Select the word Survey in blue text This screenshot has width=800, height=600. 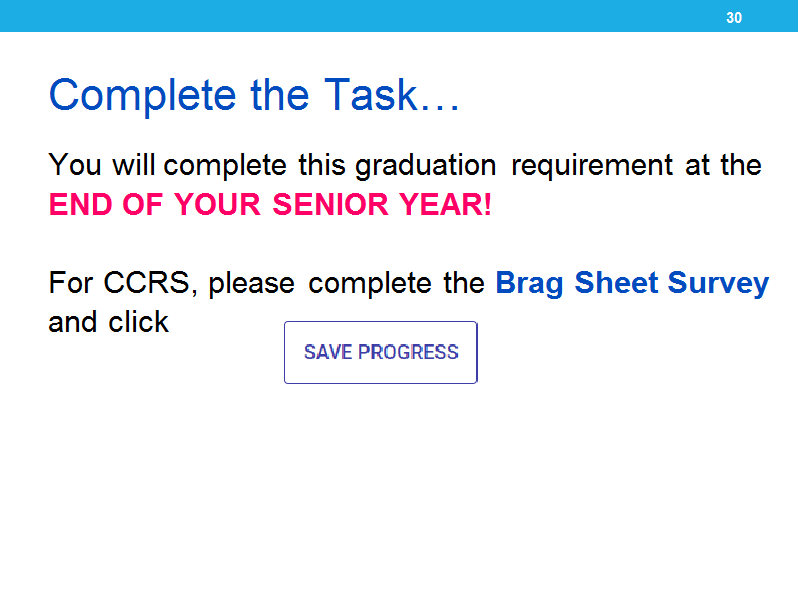[718, 284]
